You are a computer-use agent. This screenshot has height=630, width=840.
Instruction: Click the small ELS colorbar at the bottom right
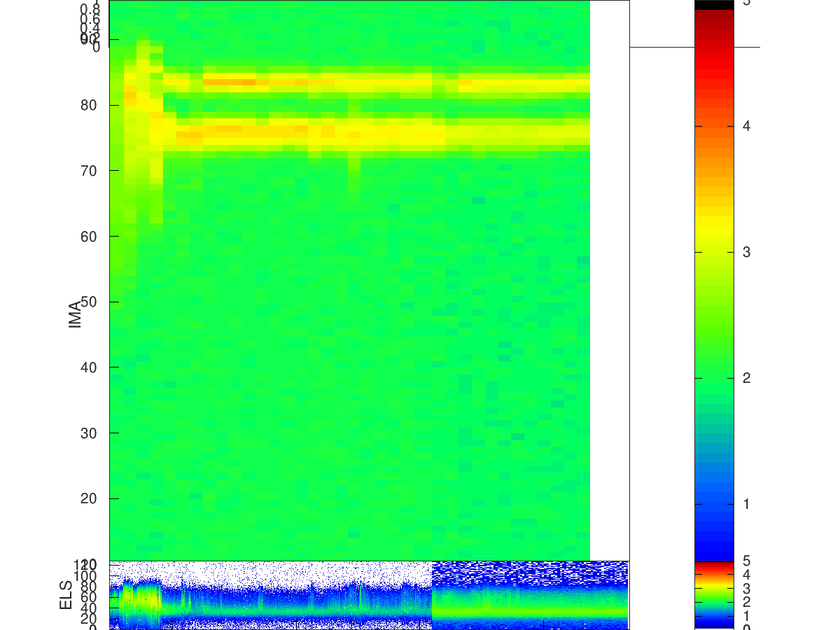click(x=713, y=595)
